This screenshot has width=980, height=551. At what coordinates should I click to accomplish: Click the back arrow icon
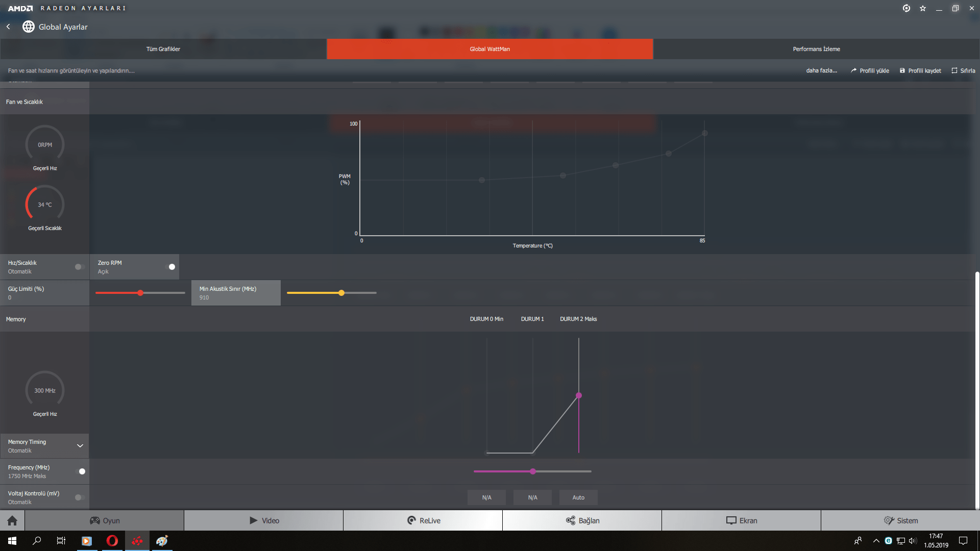(8, 27)
